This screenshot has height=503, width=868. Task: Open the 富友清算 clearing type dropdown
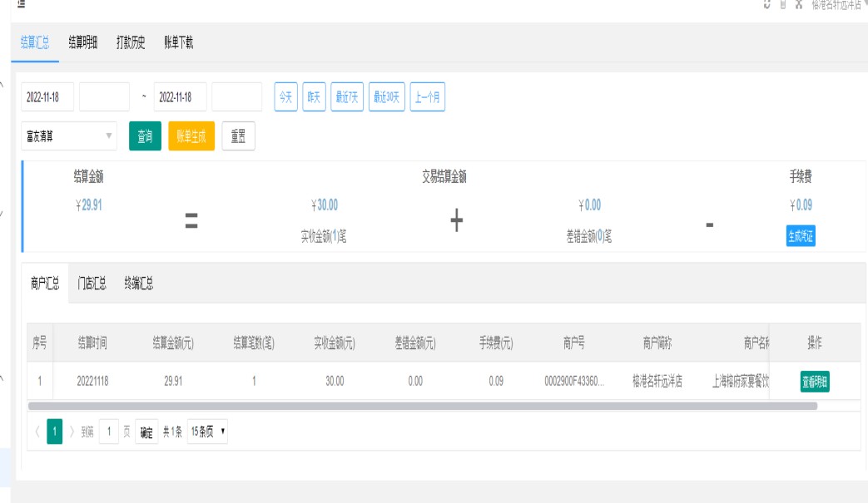click(70, 136)
